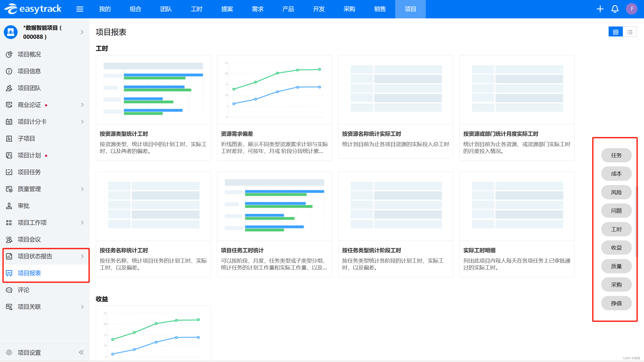
Task: Open 提案 top menu
Action: coord(227,9)
